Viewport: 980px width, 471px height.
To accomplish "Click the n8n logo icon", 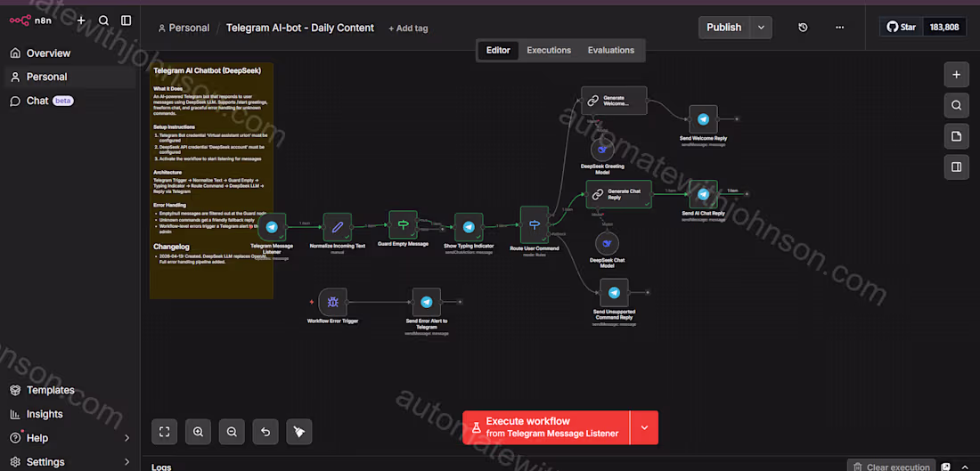I will [x=20, y=20].
